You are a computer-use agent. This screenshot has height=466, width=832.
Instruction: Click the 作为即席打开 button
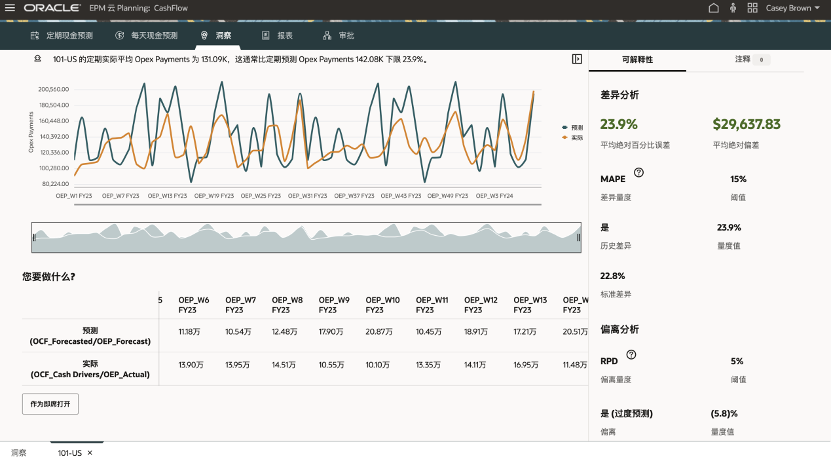tap(50, 404)
